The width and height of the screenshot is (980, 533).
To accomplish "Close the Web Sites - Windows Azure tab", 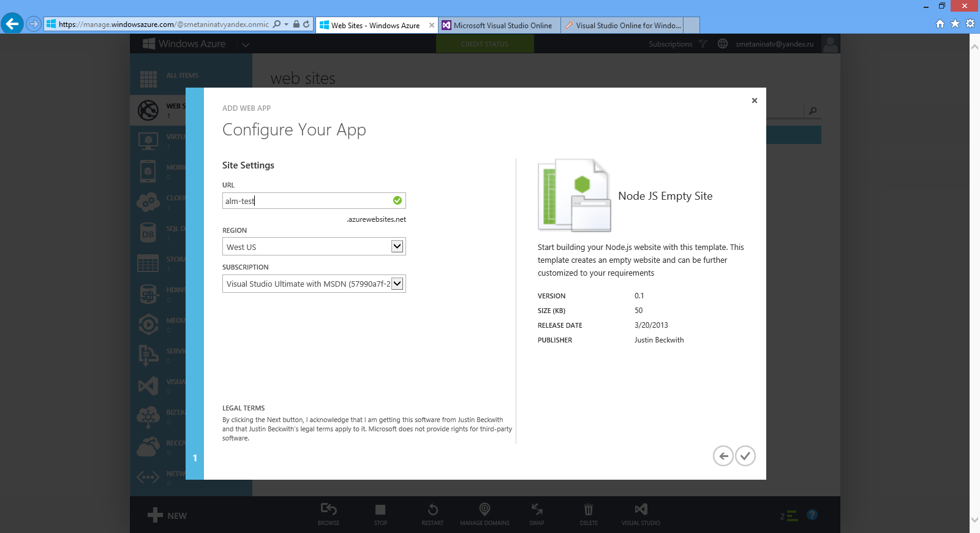I will pyautogui.click(x=432, y=25).
